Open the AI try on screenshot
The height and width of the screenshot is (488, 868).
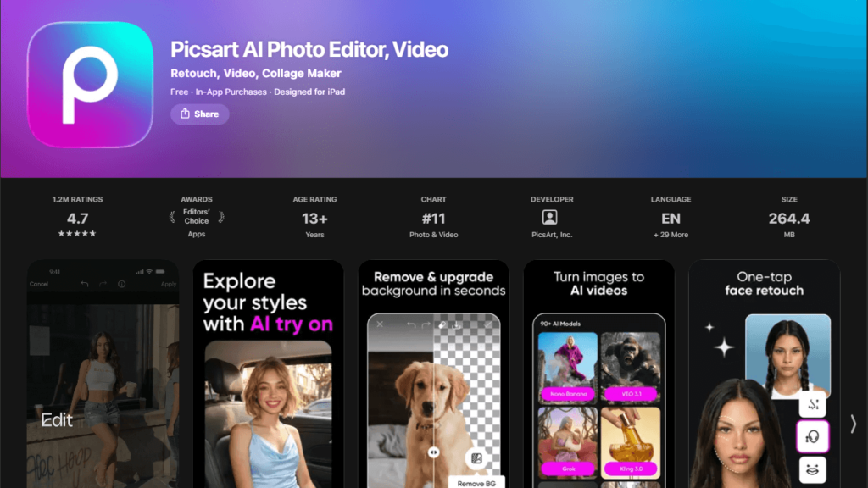268,374
